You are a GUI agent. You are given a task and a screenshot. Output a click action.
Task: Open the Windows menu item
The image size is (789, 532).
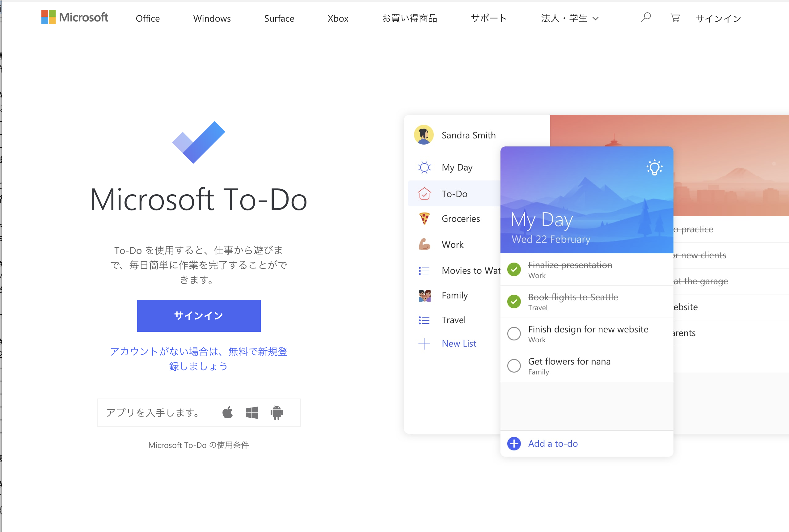(212, 18)
